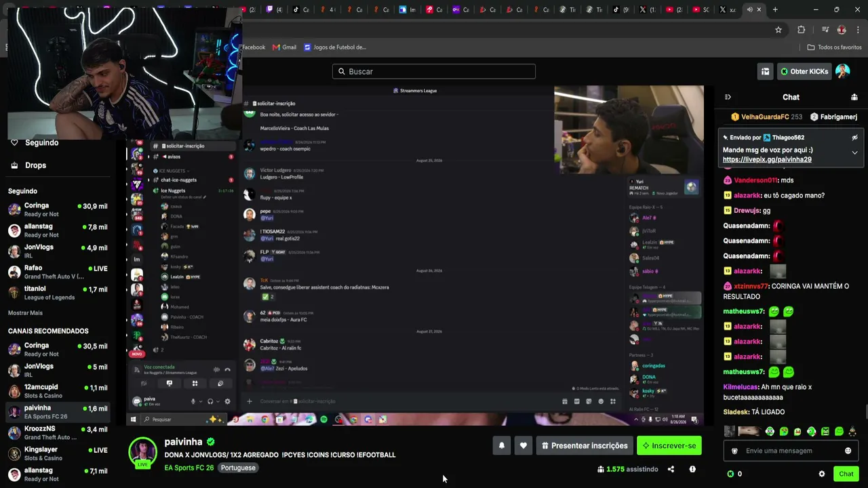This screenshot has height=488, width=868.
Task: Click the 1.575 assistindo viewer count
Action: click(x=628, y=469)
